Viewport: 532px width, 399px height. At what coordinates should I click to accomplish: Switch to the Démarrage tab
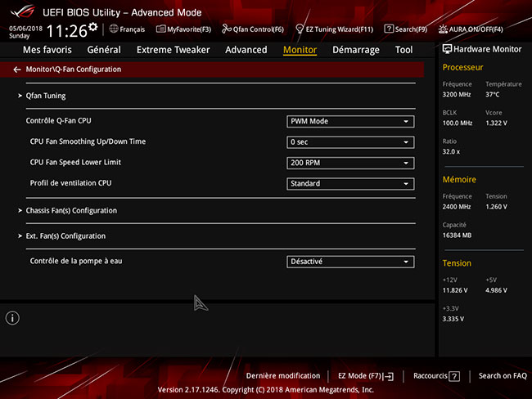click(355, 50)
